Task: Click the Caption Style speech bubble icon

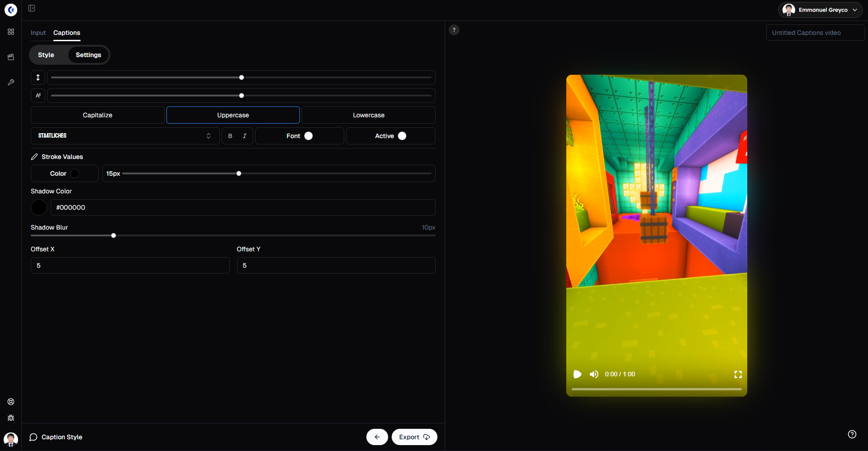Action: click(x=33, y=437)
